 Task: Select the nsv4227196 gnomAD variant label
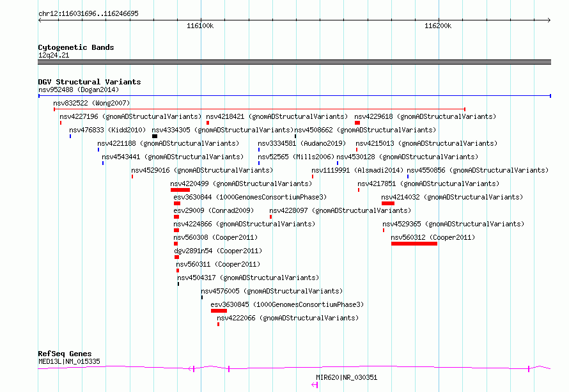(x=130, y=116)
